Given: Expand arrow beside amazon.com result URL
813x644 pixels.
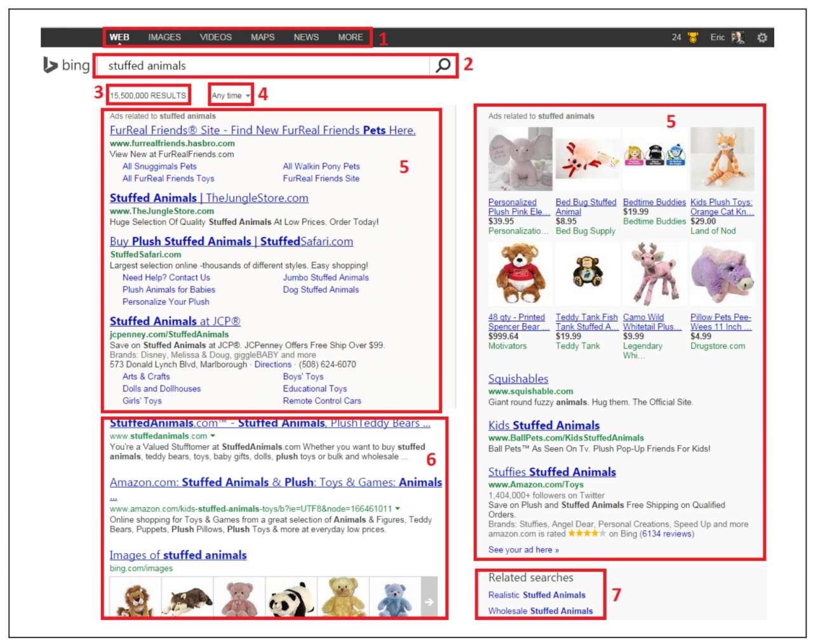Looking at the screenshot, I should click(x=398, y=508).
